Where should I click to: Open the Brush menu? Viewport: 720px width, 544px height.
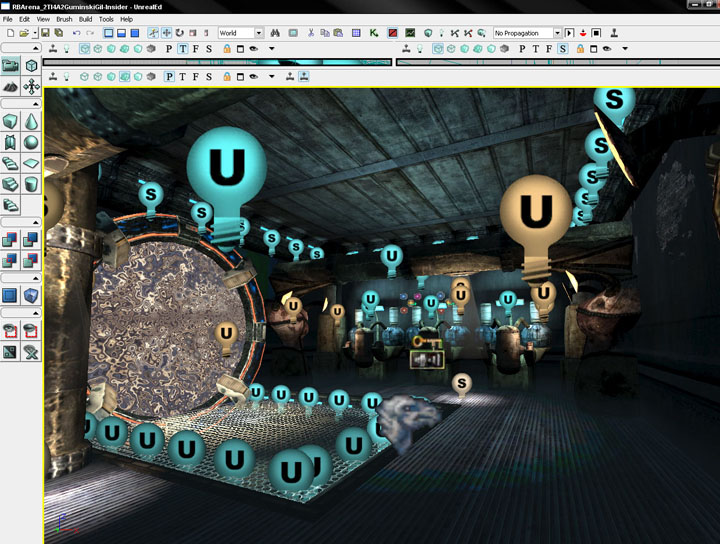64,19
